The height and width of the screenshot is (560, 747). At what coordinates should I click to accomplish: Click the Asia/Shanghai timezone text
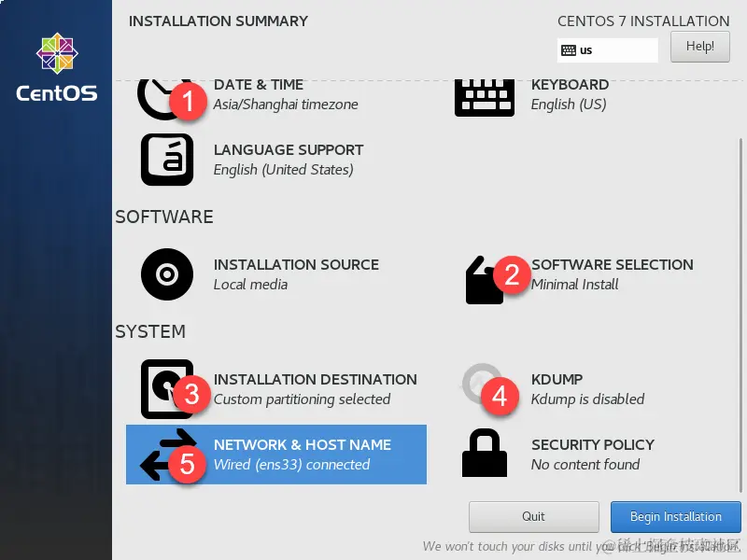(286, 105)
